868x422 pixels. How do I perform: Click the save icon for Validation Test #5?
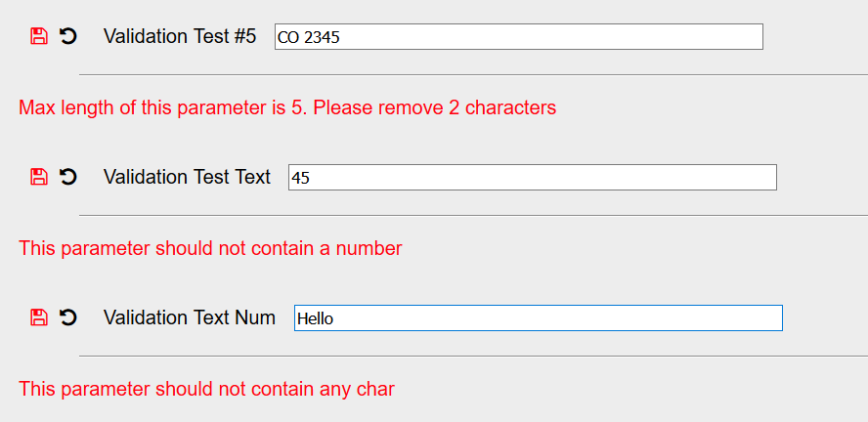click(39, 36)
